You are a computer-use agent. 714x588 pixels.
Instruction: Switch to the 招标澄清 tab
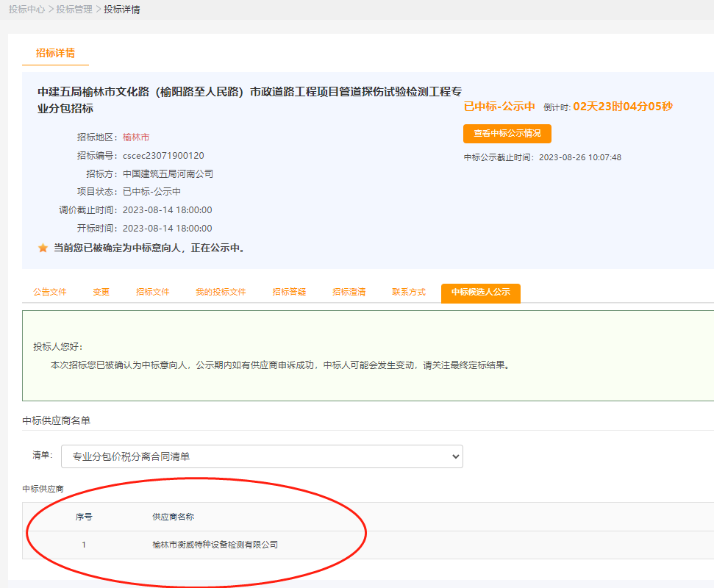coord(349,293)
